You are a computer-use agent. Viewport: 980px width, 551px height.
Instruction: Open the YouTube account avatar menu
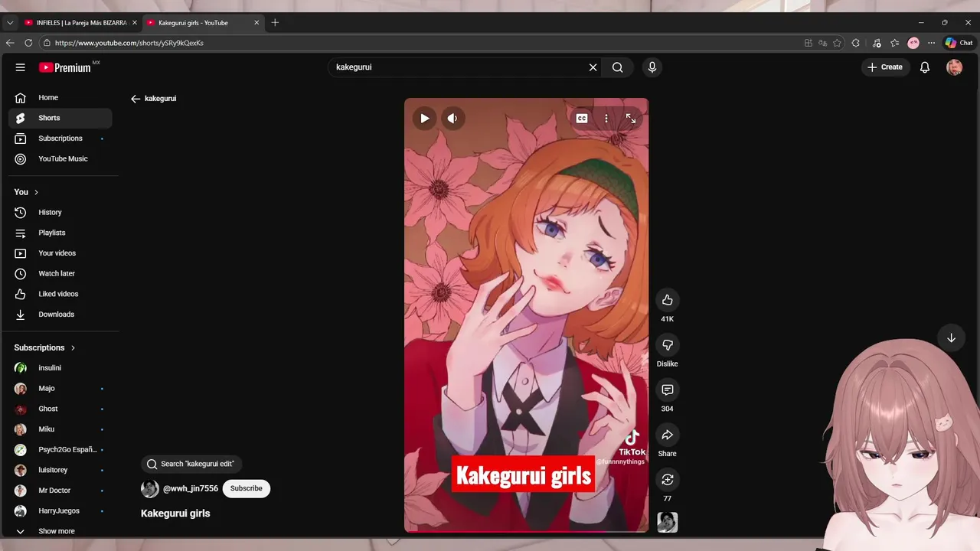[x=954, y=67]
